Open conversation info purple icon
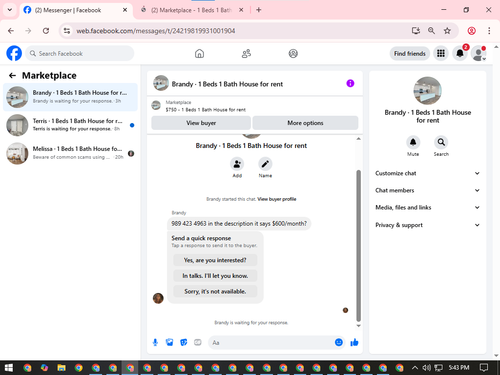This screenshot has width=500, height=375. click(350, 83)
